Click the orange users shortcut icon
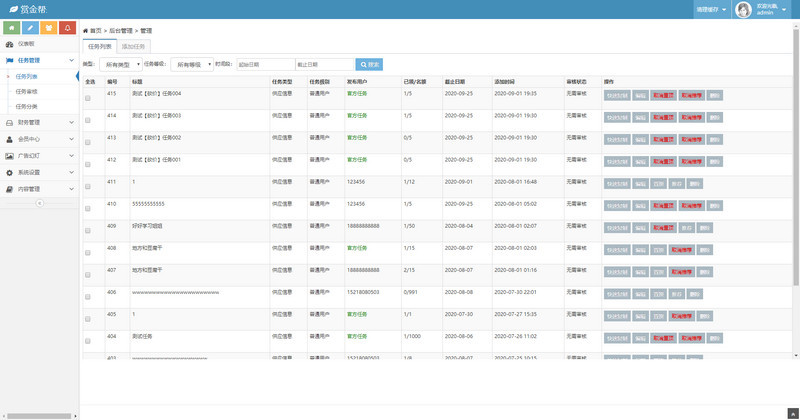 48,28
